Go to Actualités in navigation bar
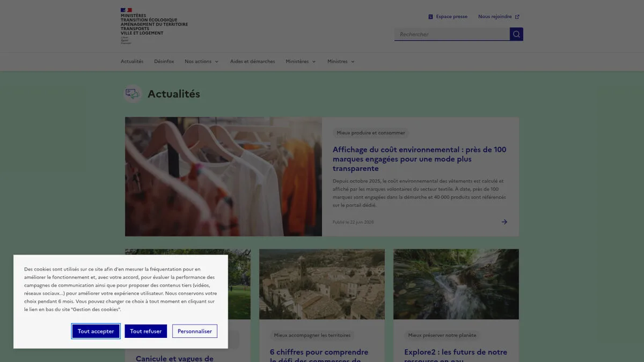This screenshot has height=362, width=644. click(132, 62)
